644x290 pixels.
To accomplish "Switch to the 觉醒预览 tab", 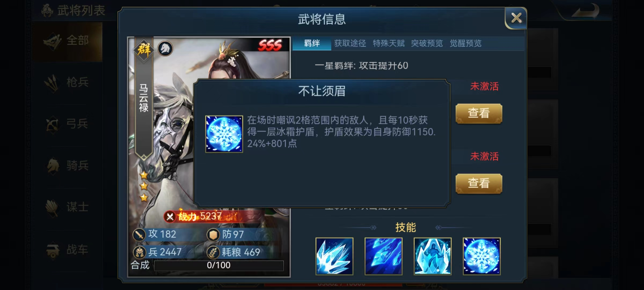I will tap(466, 43).
